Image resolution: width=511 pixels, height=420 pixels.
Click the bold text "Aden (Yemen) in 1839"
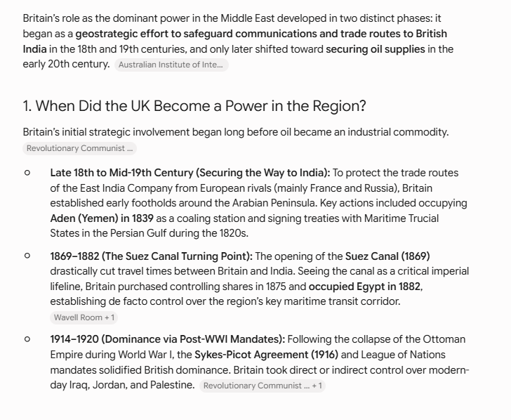(x=102, y=218)
